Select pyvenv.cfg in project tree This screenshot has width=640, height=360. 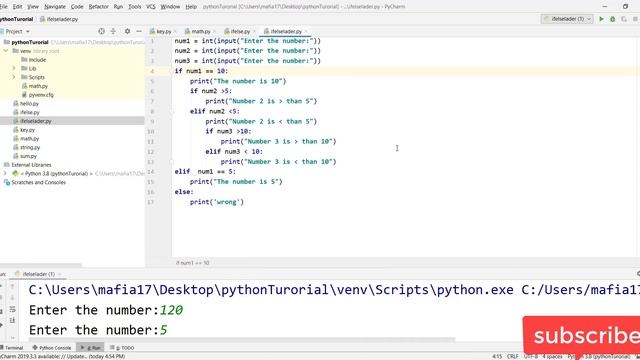tap(41, 95)
